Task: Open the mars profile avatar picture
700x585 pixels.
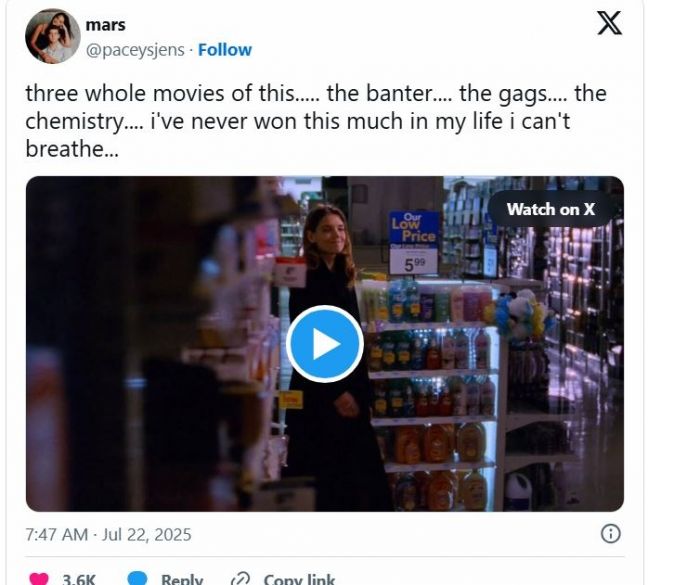Action: tap(53, 36)
